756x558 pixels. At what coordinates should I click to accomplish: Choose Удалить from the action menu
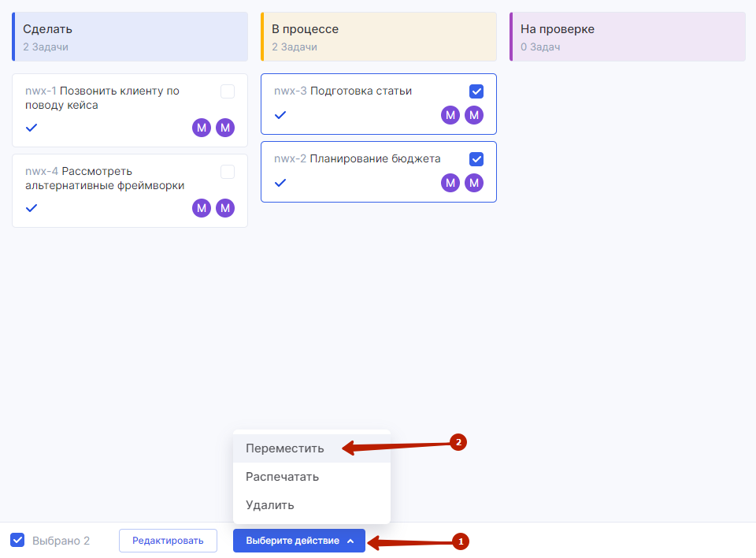point(270,505)
